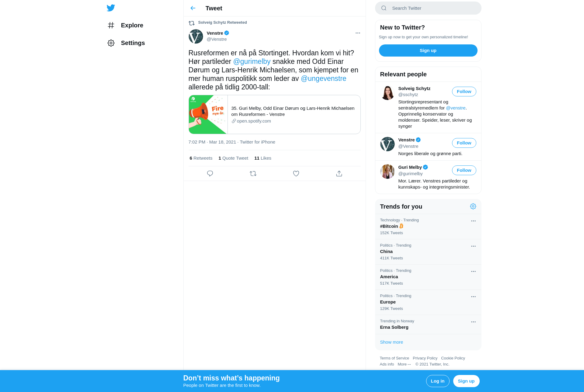Open Settings from the sidebar

[x=126, y=43]
